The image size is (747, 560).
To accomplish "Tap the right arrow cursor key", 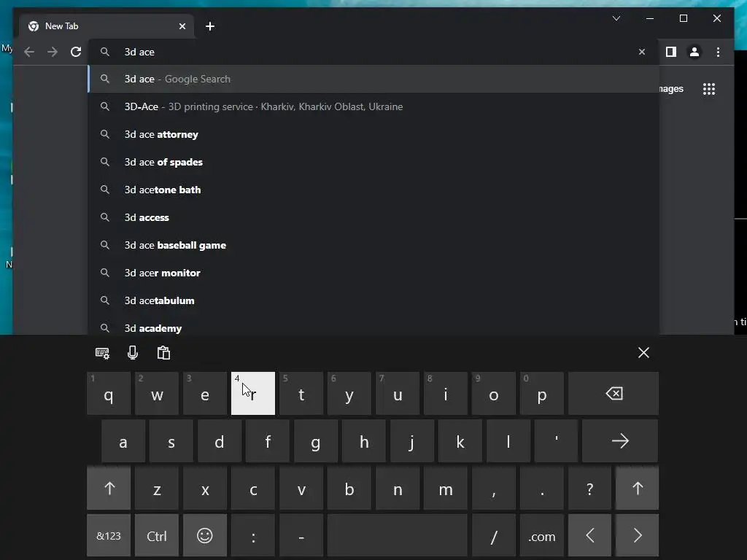I will coord(638,536).
